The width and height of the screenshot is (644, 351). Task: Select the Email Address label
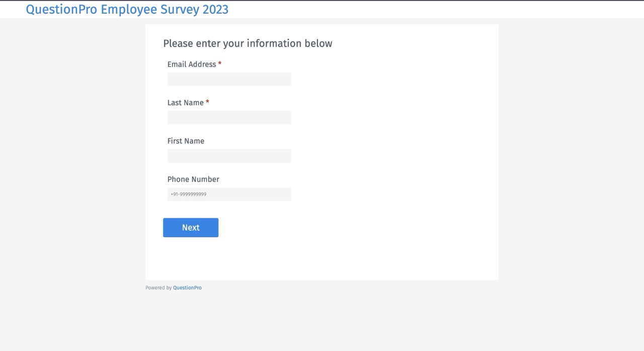click(x=190, y=64)
